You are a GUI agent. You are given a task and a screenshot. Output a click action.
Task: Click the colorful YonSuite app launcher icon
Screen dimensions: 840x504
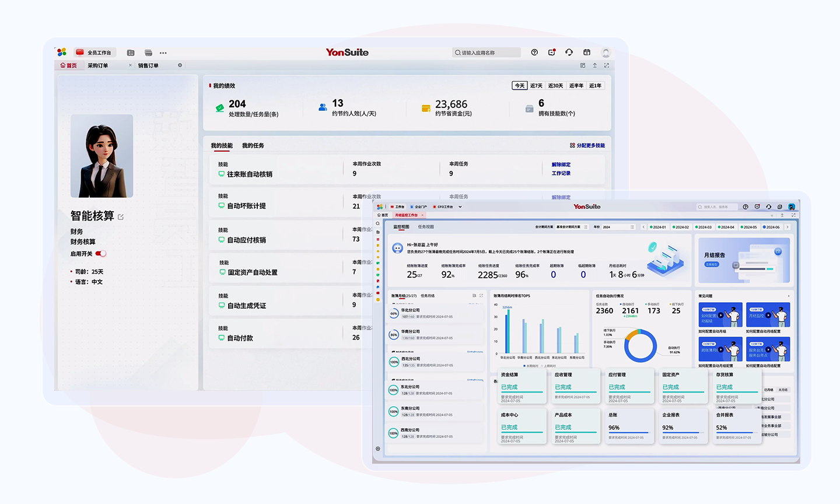62,52
